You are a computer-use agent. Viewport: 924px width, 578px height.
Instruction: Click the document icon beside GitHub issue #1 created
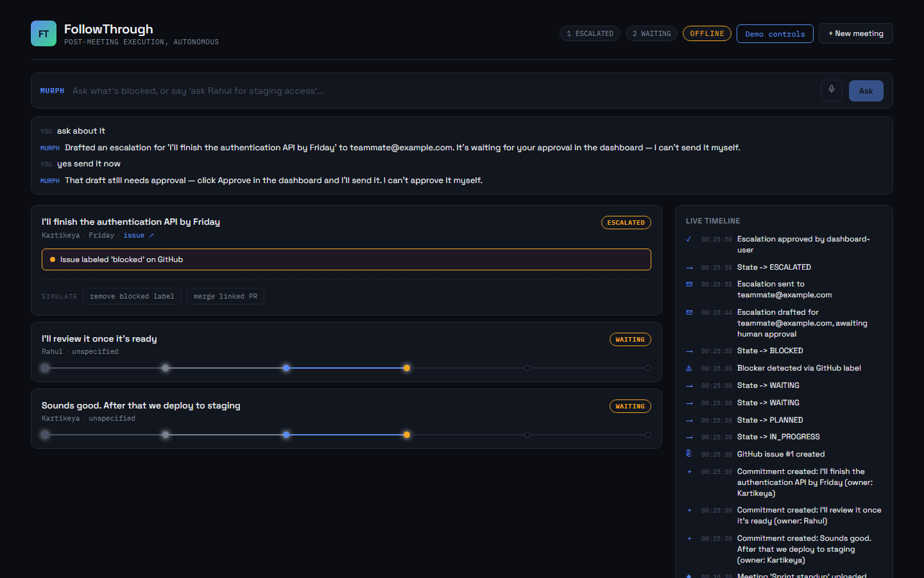[x=689, y=453]
